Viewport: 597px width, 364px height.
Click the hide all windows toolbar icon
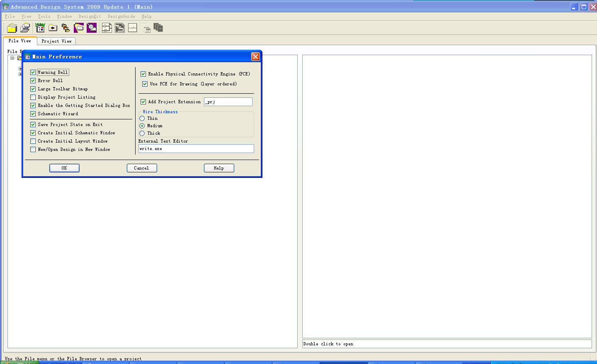pyautogui.click(x=146, y=28)
